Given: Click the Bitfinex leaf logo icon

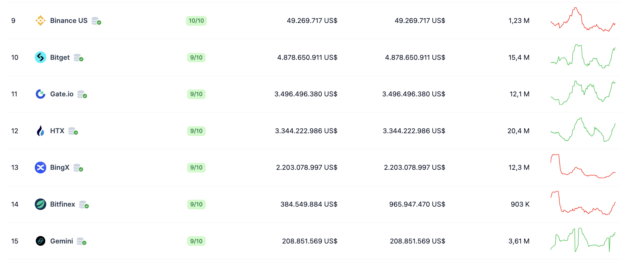Looking at the screenshot, I should 40,204.
